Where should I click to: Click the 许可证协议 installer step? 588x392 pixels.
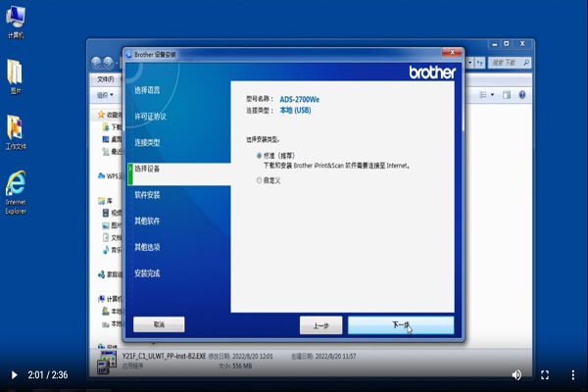[x=150, y=117]
